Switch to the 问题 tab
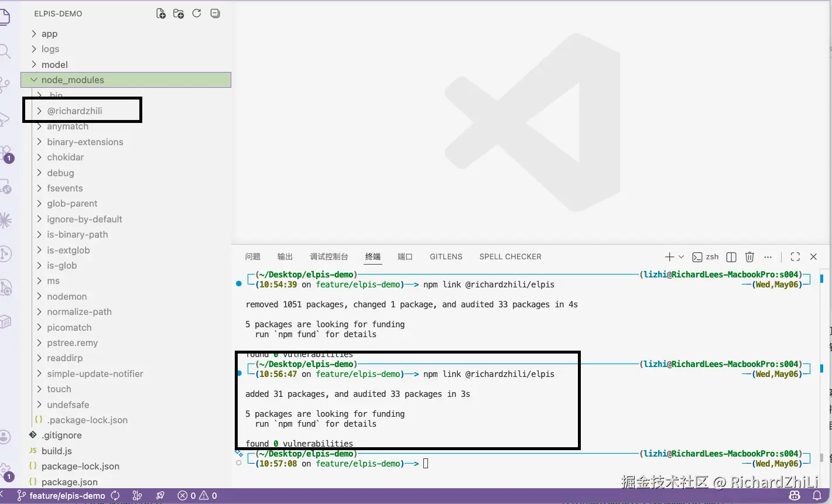 [253, 256]
